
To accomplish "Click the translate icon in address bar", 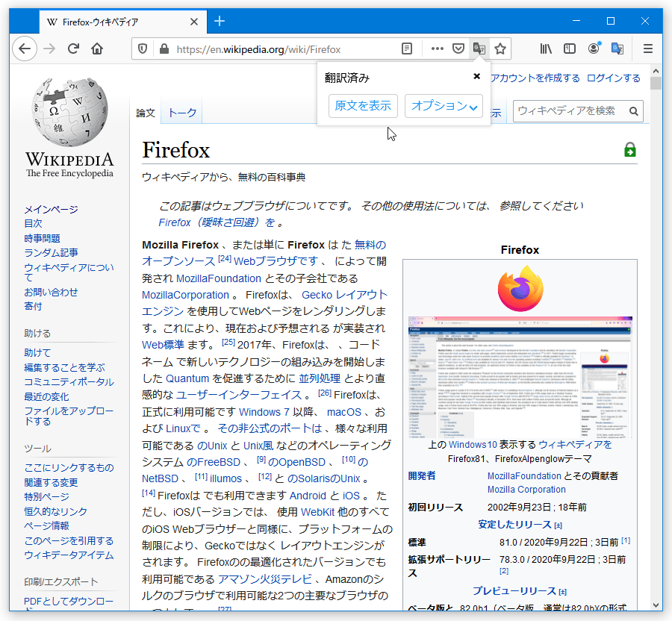I will click(x=479, y=49).
